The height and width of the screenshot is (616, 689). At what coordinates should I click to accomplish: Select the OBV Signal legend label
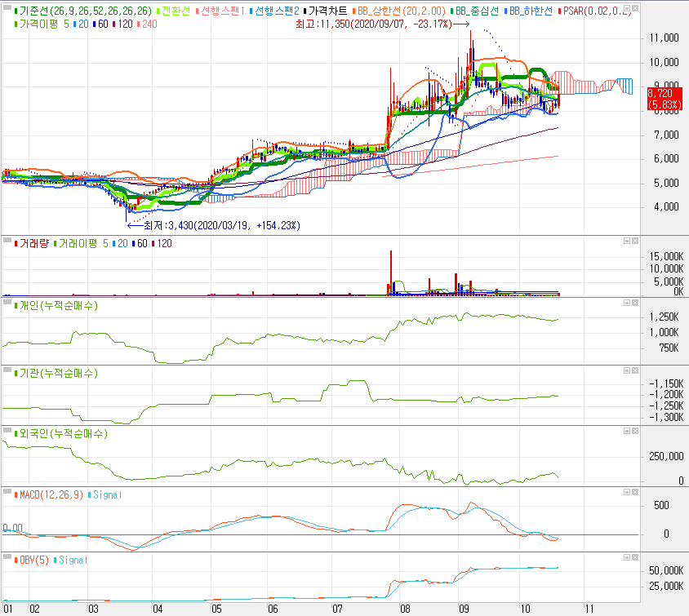[x=71, y=561]
